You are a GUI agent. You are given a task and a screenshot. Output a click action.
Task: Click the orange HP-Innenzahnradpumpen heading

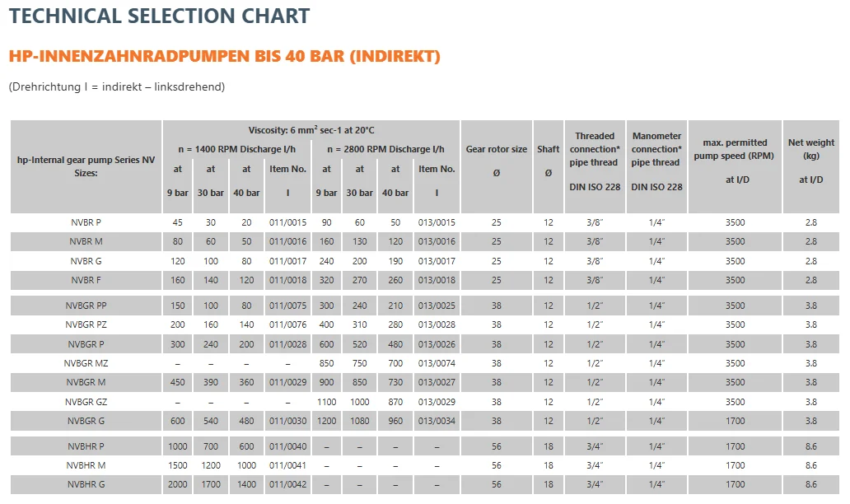point(224,57)
